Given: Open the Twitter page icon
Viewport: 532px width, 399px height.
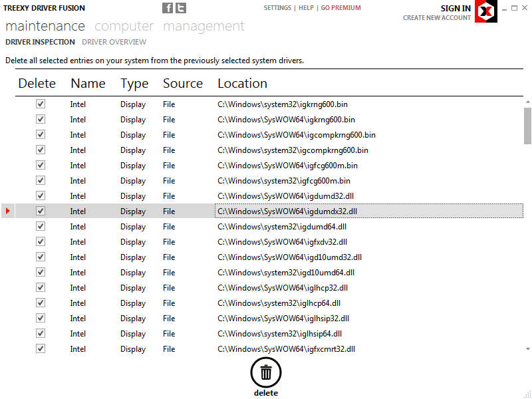Looking at the screenshot, I should pyautogui.click(x=181, y=8).
